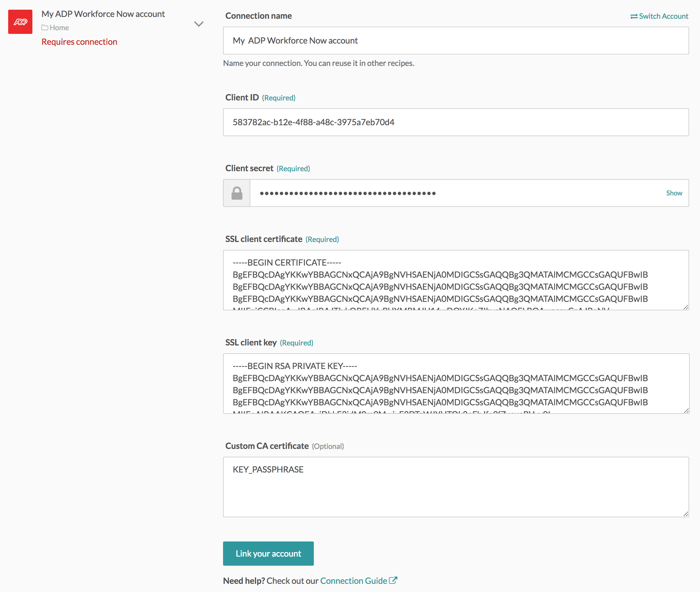Click the resize grip on SSL client key box
This screenshot has width=700, height=592.
pyautogui.click(x=685, y=410)
